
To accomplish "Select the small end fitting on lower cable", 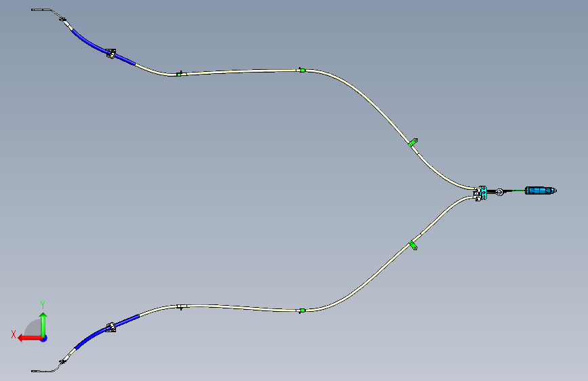I will tap(62, 361).
